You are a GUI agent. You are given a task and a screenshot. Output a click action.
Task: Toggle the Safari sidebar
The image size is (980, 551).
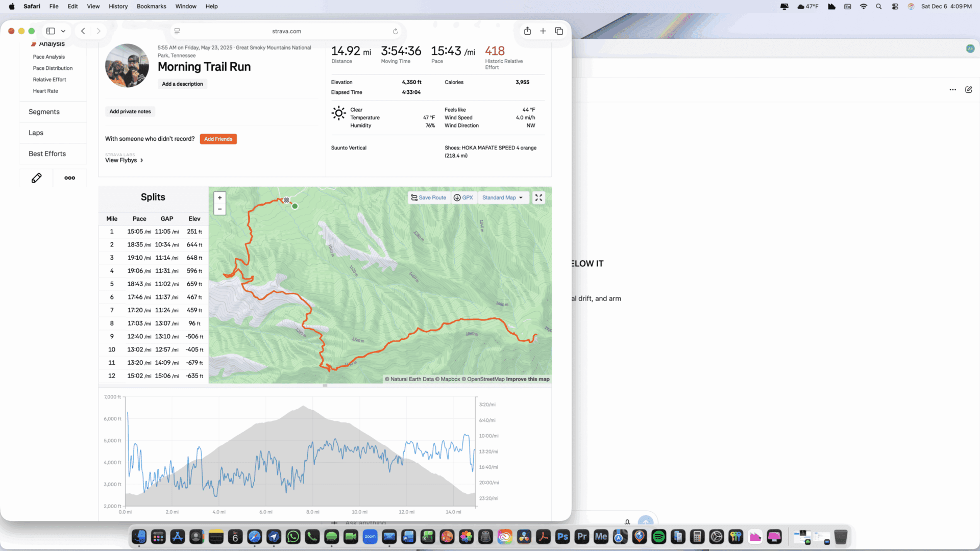[51, 31]
